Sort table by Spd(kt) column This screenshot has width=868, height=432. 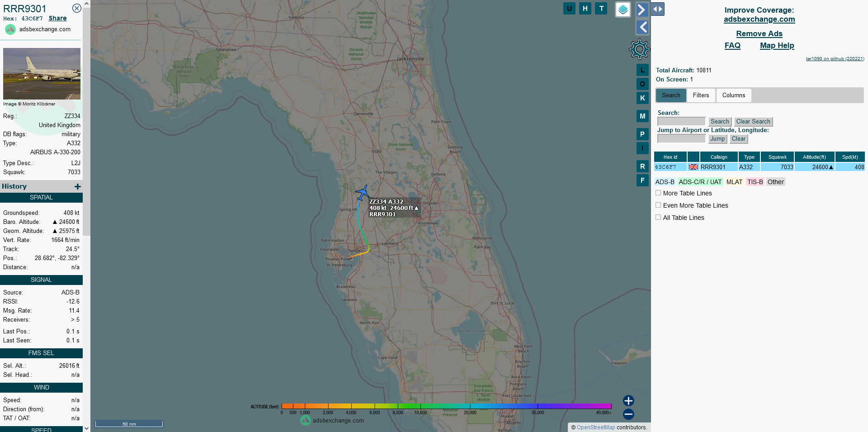click(850, 157)
